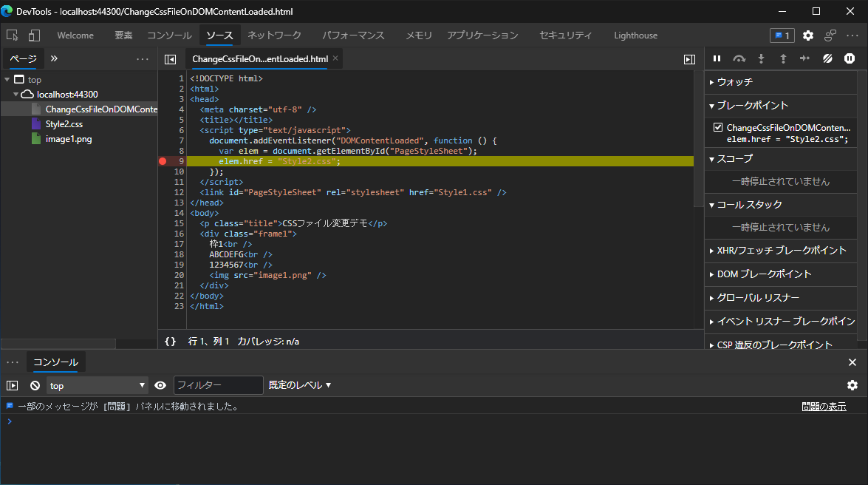The height and width of the screenshot is (485, 868).
Task: Open the issues counter button
Action: pos(781,35)
